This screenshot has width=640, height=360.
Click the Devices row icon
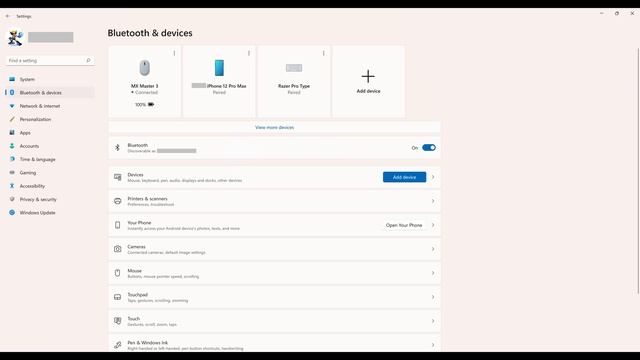click(118, 177)
